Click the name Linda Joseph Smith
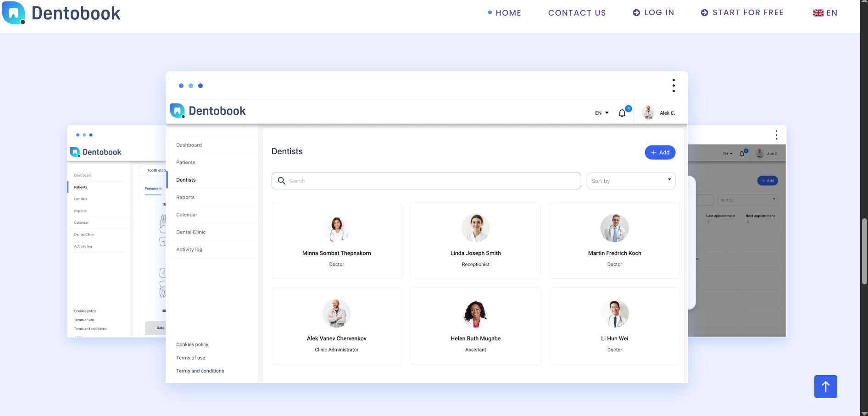868x416 pixels. pos(476,253)
